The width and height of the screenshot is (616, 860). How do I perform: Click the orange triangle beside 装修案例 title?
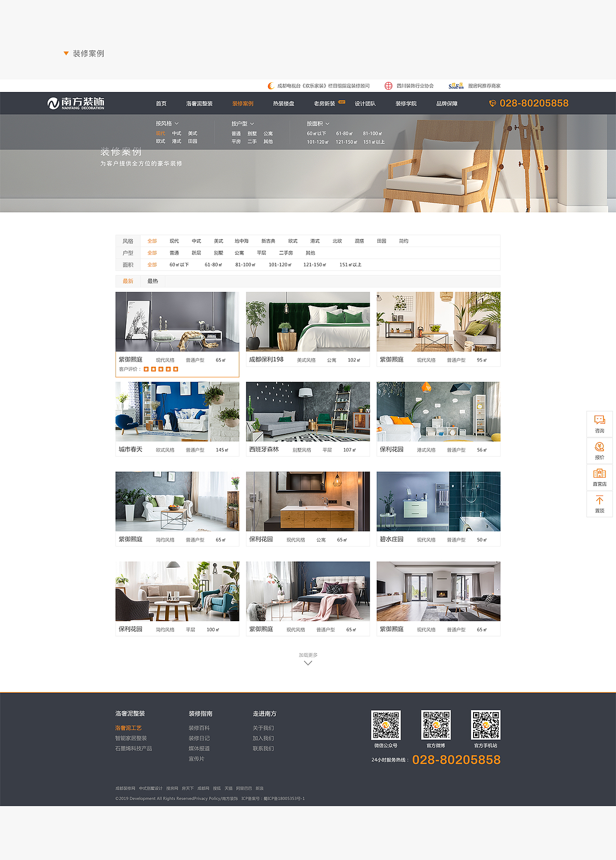coord(66,53)
